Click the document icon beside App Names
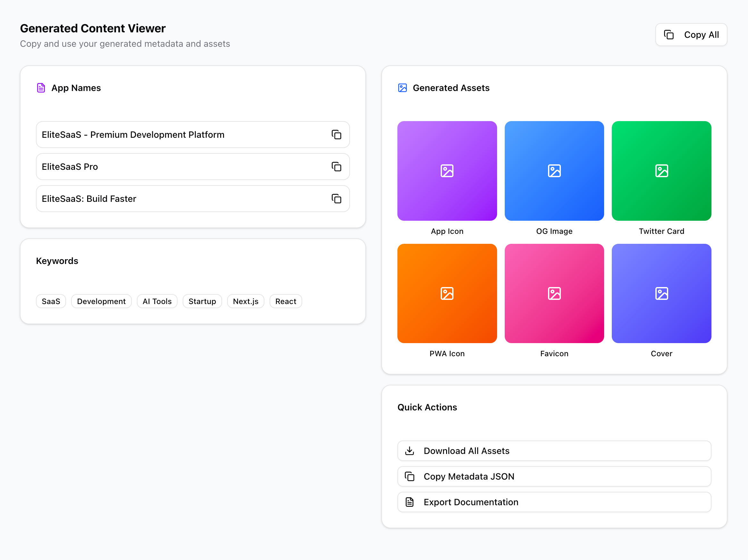 pyautogui.click(x=41, y=88)
